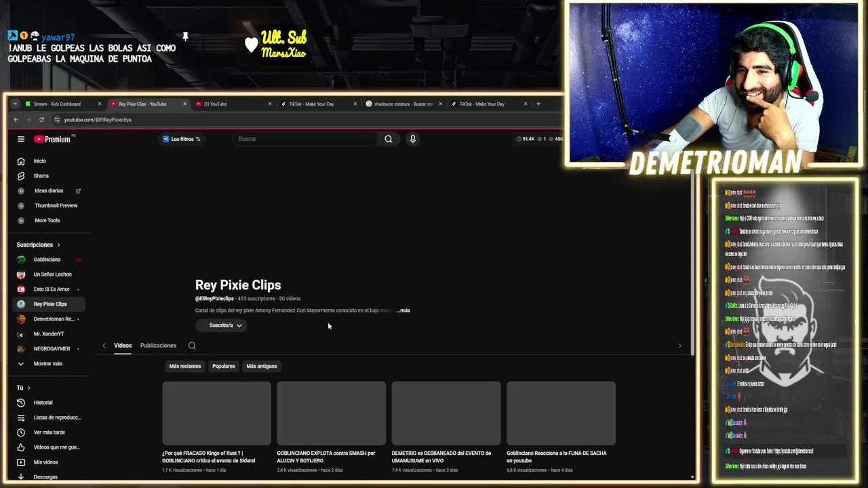Expand the Suscripciones section header
The width and height of the screenshot is (868, 488).
coord(39,245)
